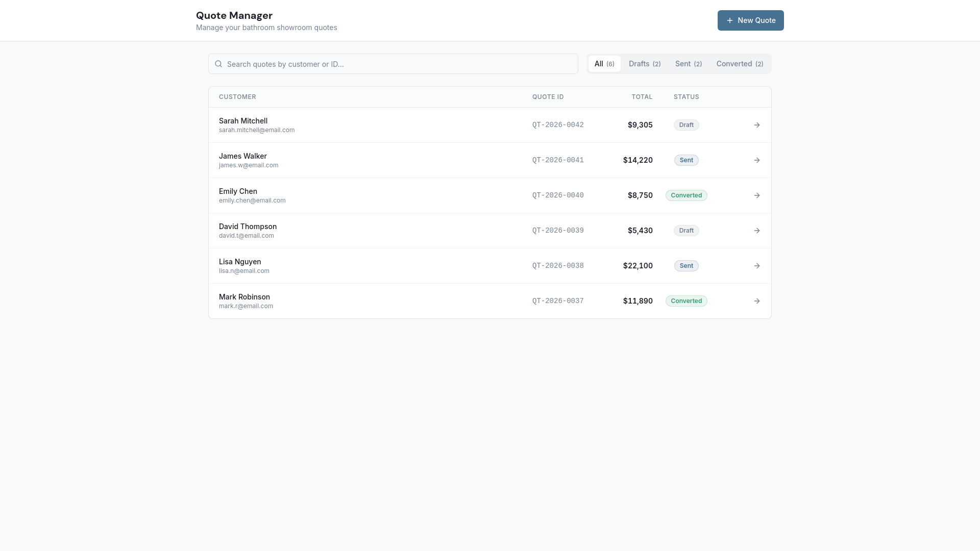This screenshot has width=980, height=551.
Task: Show only Converted quotes tab
Action: 740,64
